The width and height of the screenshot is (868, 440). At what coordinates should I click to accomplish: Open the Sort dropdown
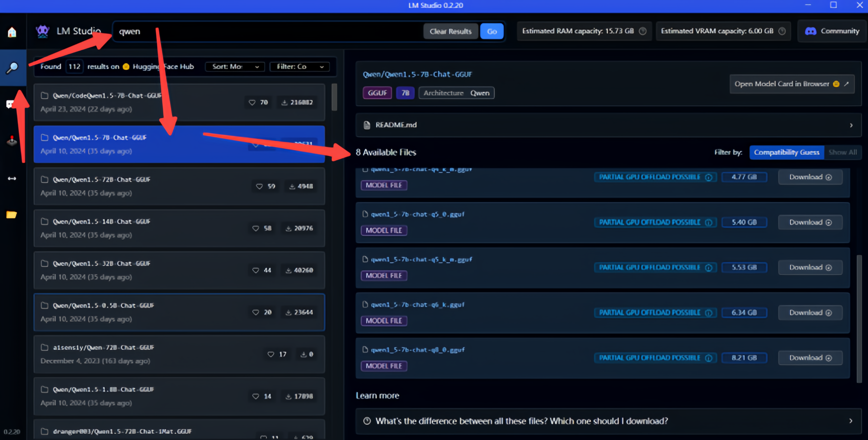pos(235,67)
